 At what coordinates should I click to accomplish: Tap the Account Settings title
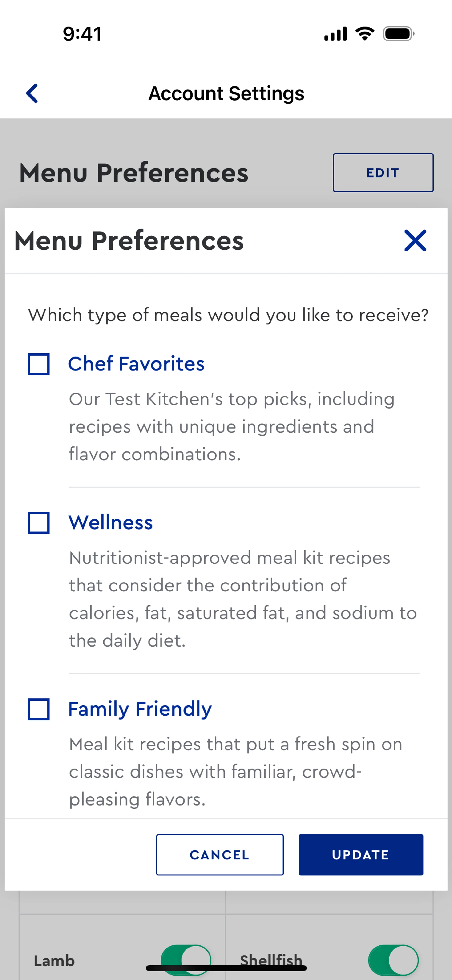(226, 93)
